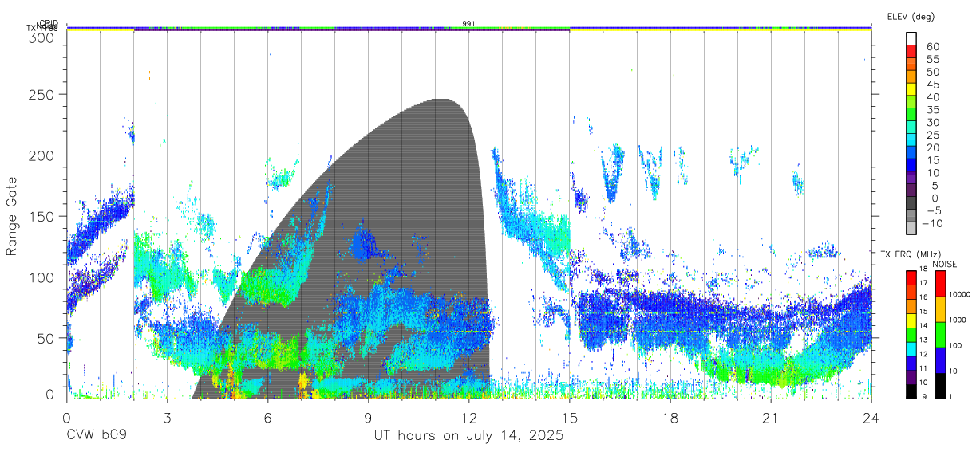
Task: Click the 14 label on TX FRQ scale
Action: pos(923,325)
